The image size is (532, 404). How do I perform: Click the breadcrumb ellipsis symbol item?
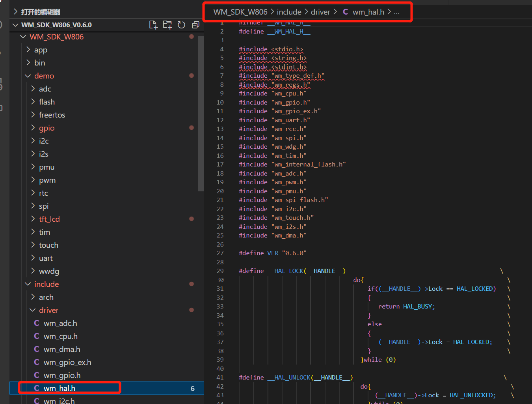point(396,12)
